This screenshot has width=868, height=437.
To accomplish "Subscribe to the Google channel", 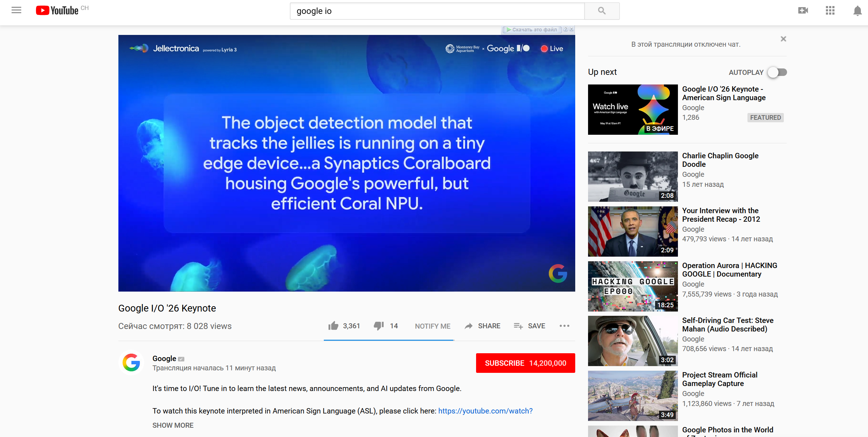I will click(525, 363).
